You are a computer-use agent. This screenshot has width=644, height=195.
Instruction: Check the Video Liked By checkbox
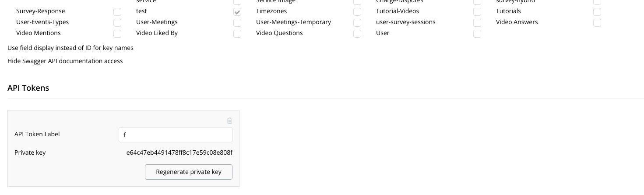pyautogui.click(x=237, y=34)
